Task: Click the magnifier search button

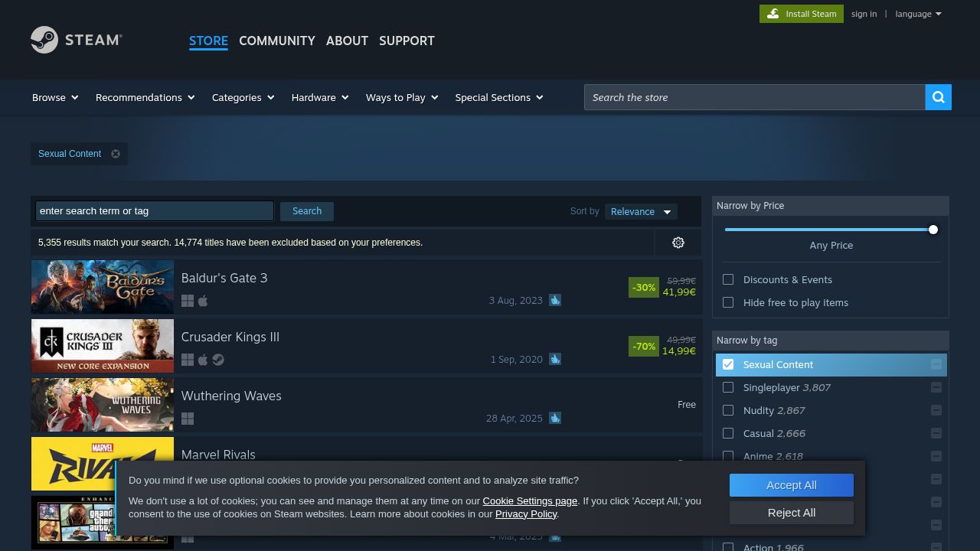Action: pyautogui.click(x=939, y=97)
